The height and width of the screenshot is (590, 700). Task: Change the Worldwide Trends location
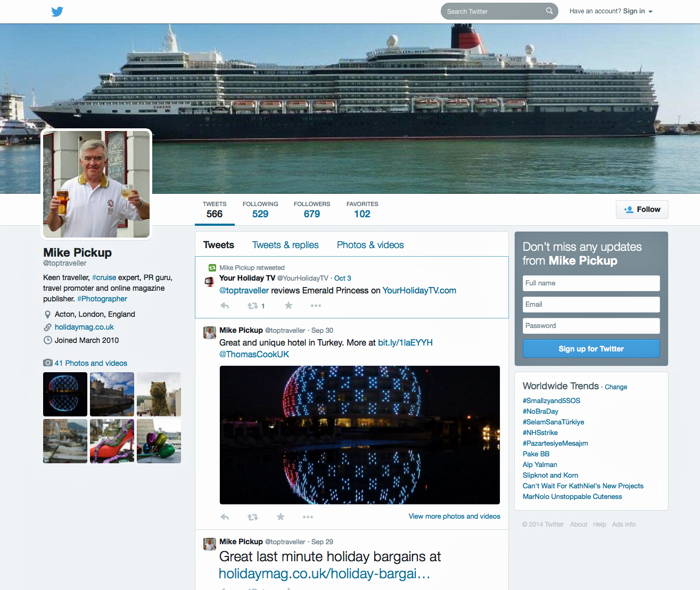click(616, 387)
